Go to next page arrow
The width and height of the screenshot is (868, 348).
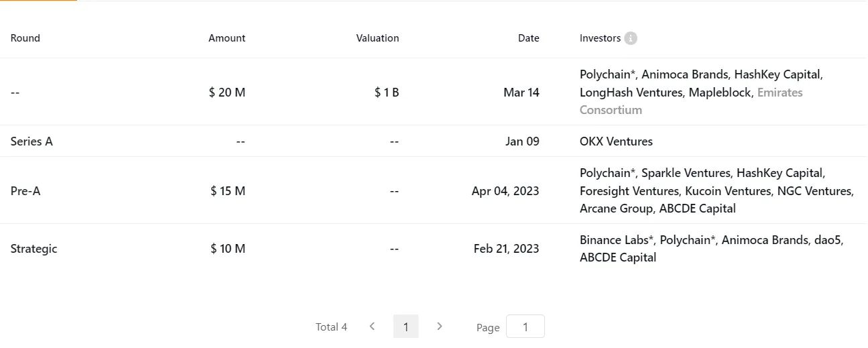pyautogui.click(x=440, y=327)
